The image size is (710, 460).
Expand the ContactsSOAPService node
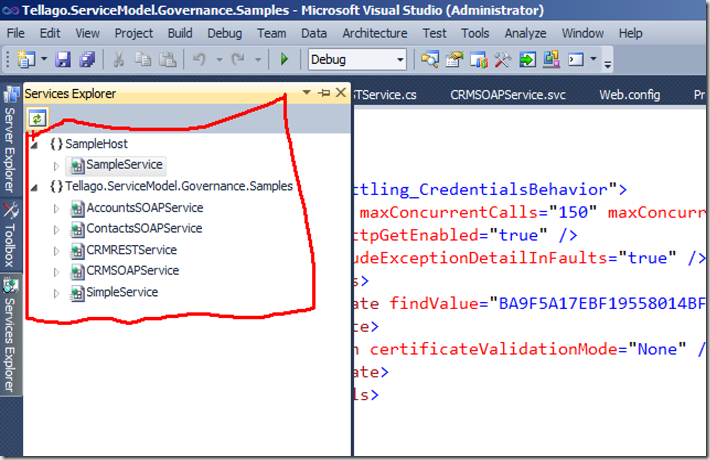[56, 230]
